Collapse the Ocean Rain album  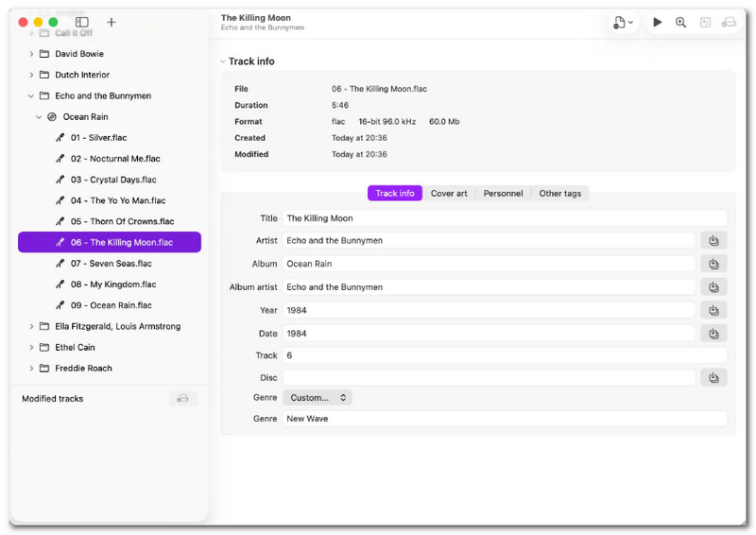tap(39, 117)
